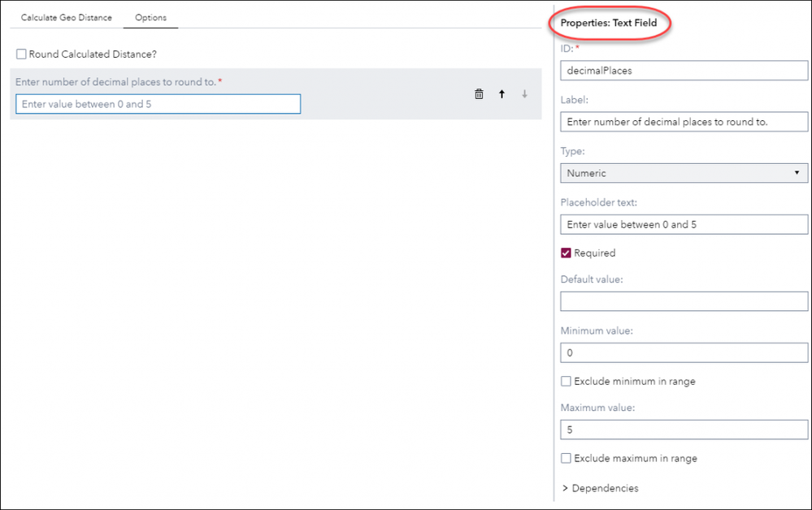The height and width of the screenshot is (510, 812).
Task: Expand the Dependencies section
Action: pyautogui.click(x=601, y=488)
